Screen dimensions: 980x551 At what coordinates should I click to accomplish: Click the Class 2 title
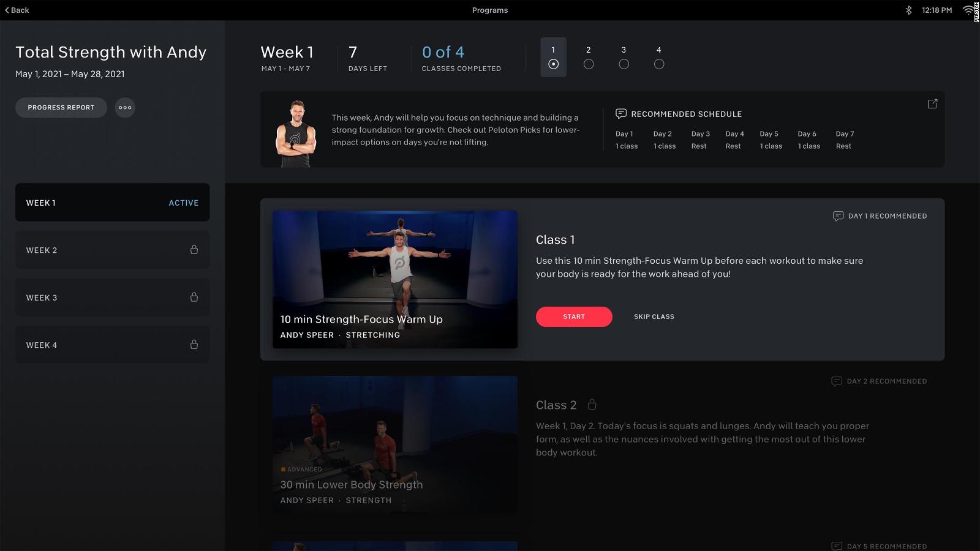coord(556,405)
